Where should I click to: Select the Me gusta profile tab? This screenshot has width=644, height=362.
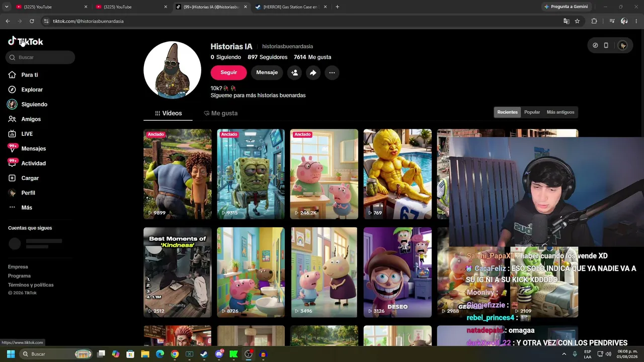[x=220, y=113]
